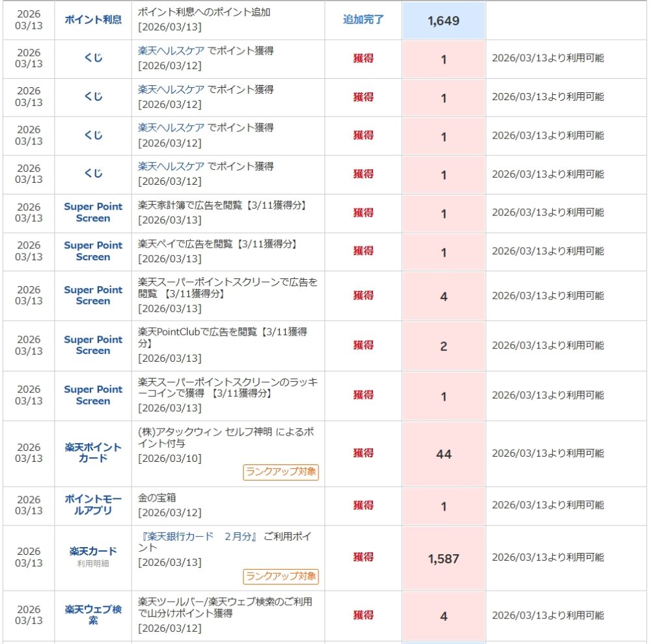Open Super Point Screen link for 楽天ペイ row

(x=93, y=250)
